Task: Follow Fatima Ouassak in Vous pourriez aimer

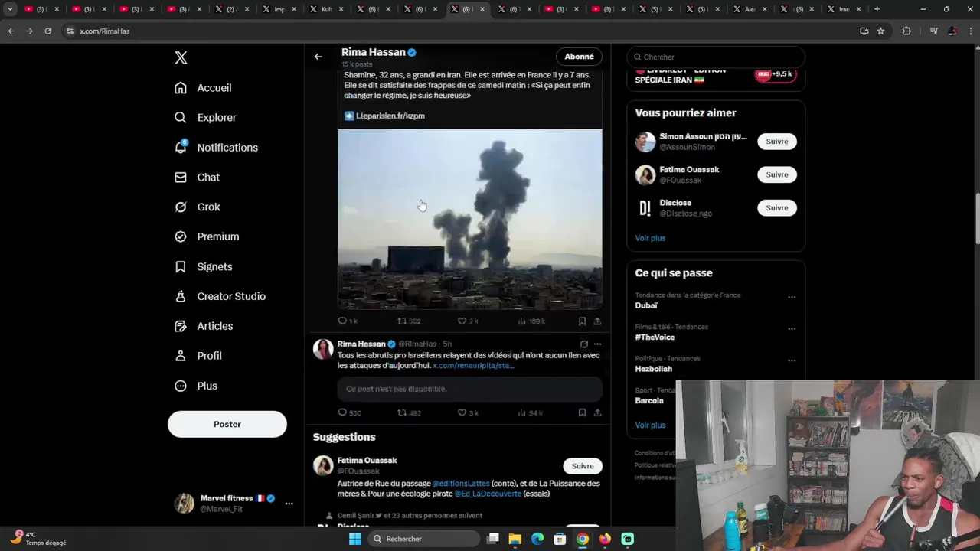Action: click(x=777, y=174)
